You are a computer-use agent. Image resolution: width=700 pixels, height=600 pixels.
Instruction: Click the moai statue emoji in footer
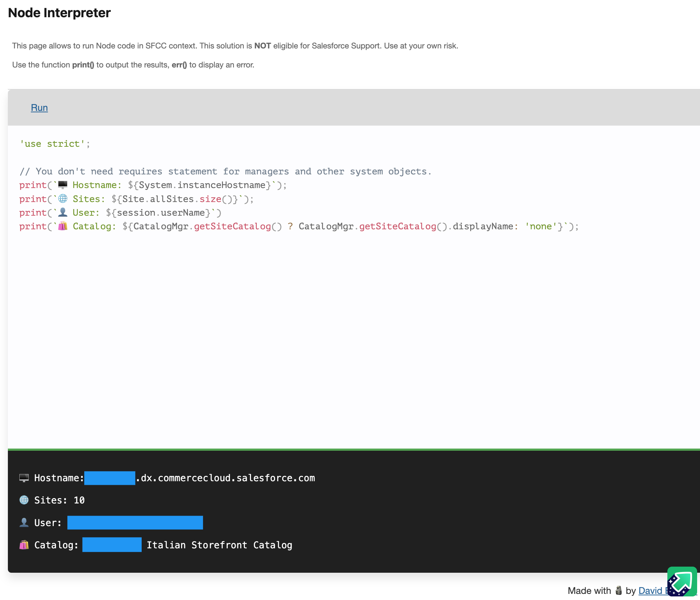[x=618, y=590]
